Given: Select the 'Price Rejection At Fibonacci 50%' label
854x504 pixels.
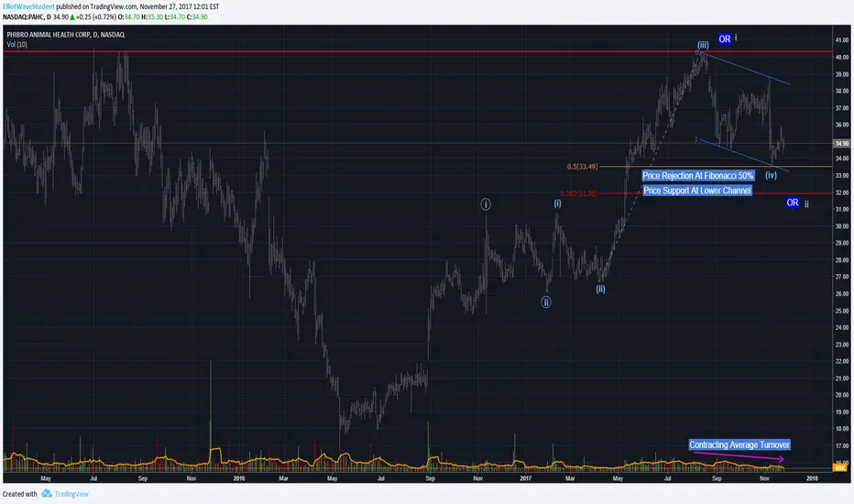Looking at the screenshot, I should 697,175.
